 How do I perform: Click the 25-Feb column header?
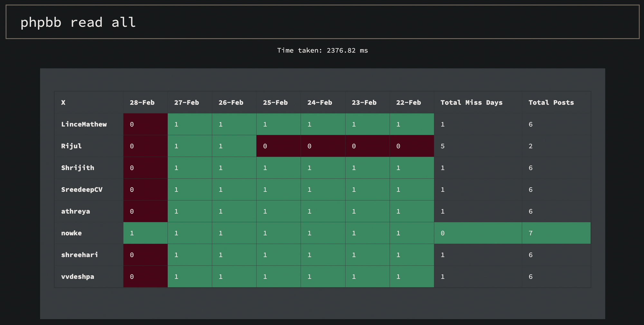click(x=279, y=102)
